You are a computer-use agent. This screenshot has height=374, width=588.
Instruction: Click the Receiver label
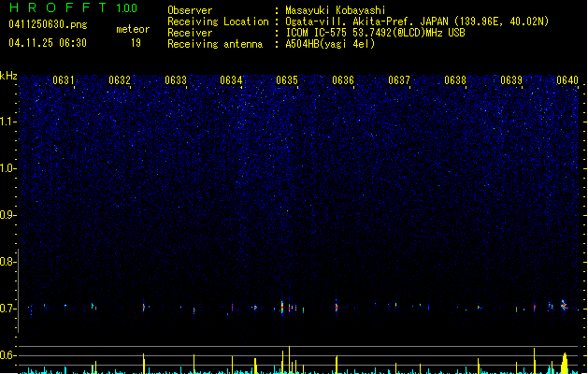(x=190, y=33)
